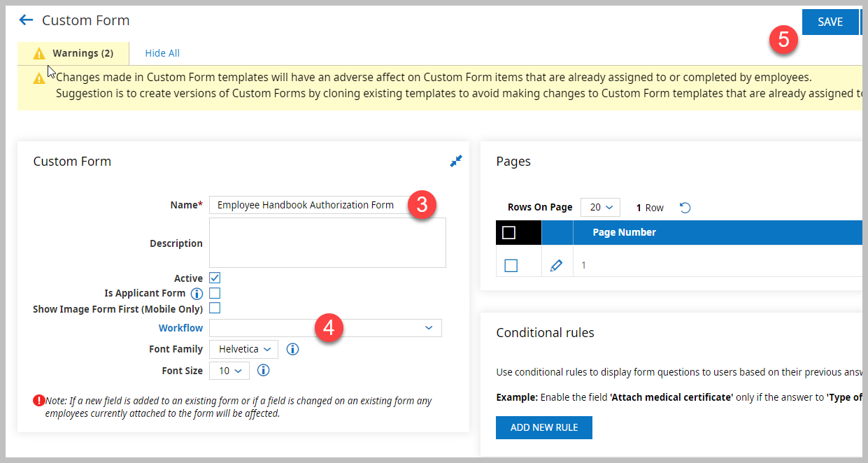Select the Warnings (2) tab
Viewport: 868px width, 463px height.
click(73, 53)
